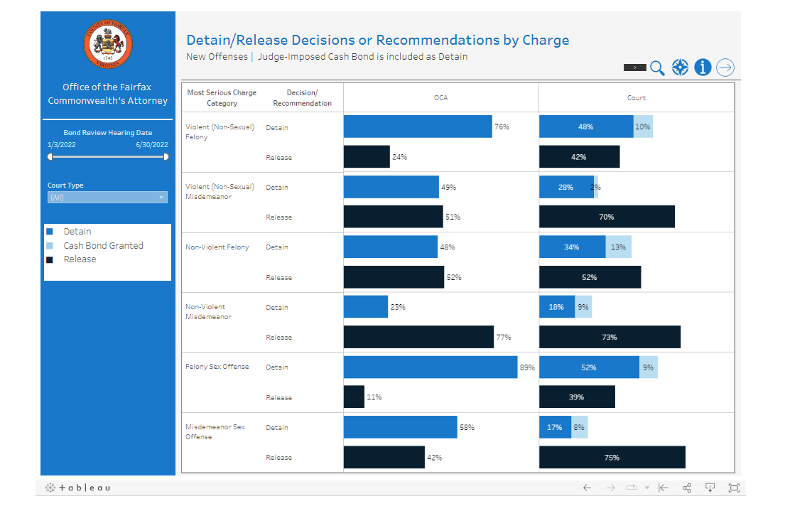Toggle Detain item in the legend

(77, 232)
